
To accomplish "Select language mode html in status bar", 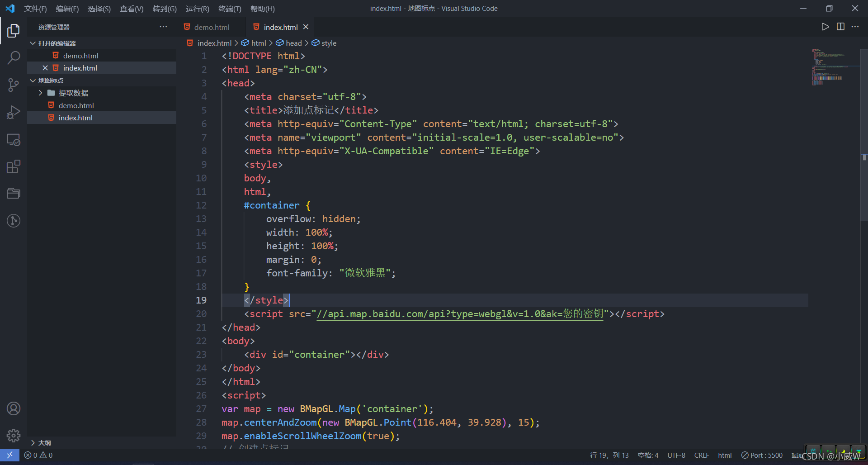I will click(x=725, y=455).
